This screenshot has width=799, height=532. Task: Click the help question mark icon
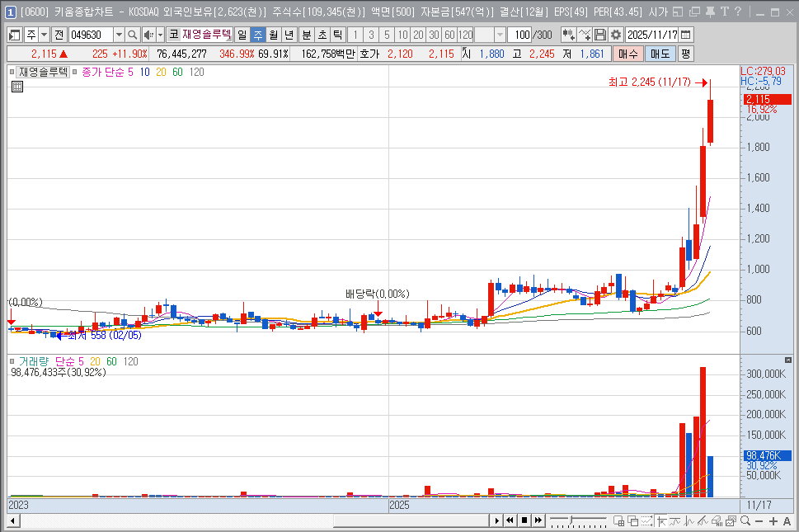tap(738, 12)
